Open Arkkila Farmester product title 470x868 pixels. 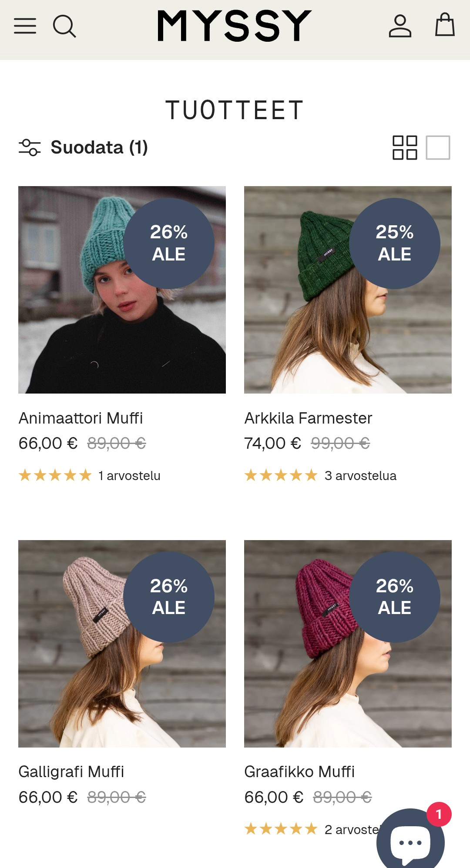click(x=308, y=418)
